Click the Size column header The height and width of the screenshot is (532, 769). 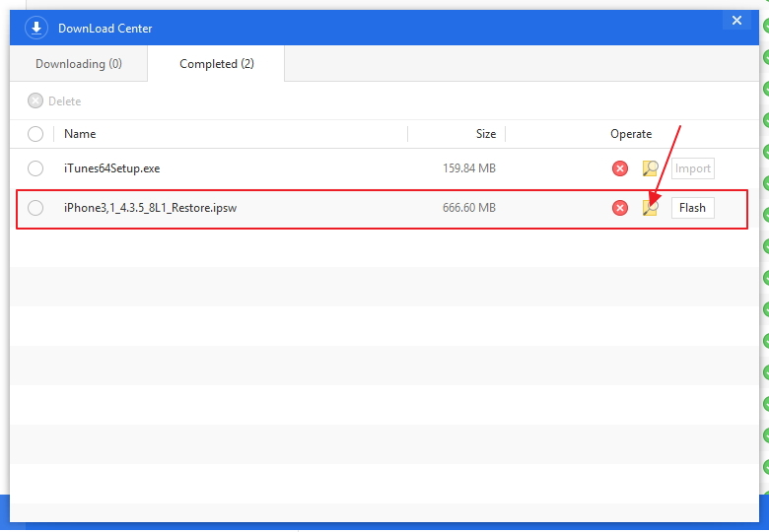pyautogui.click(x=485, y=134)
